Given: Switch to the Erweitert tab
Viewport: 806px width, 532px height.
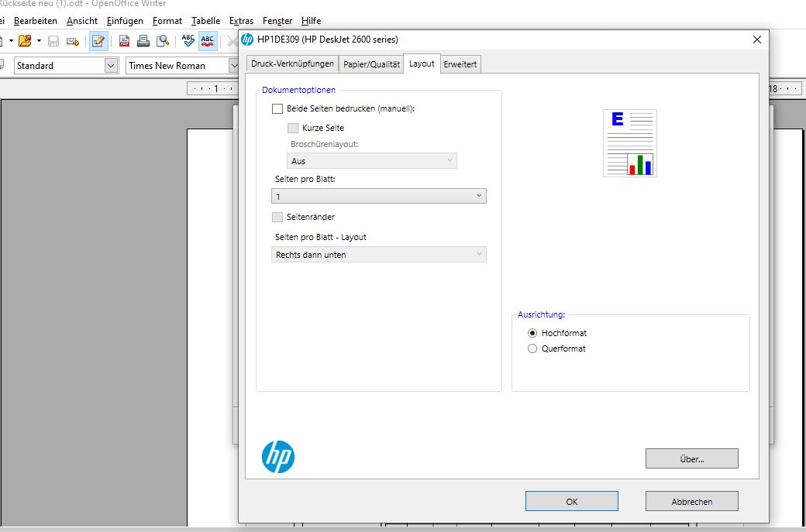Looking at the screenshot, I should [460, 64].
